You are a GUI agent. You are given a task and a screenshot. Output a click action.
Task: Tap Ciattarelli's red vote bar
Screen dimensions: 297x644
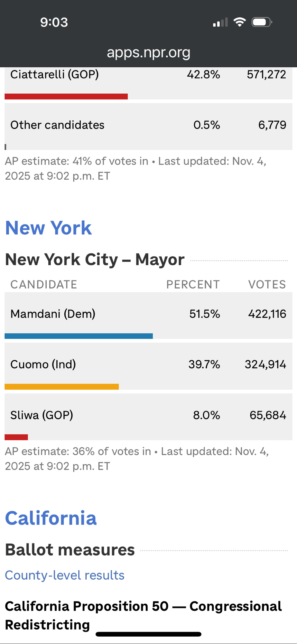click(x=66, y=96)
